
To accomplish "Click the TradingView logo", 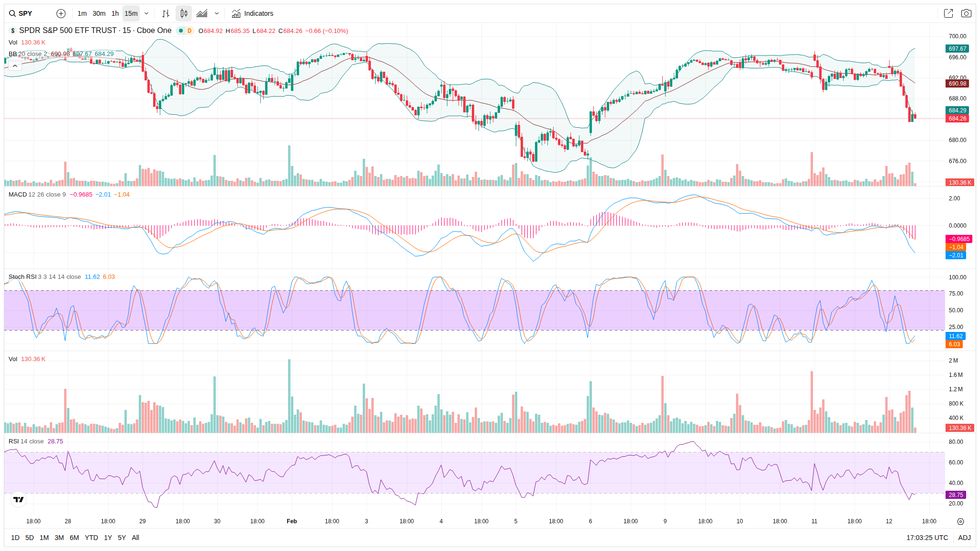I will point(18,499).
